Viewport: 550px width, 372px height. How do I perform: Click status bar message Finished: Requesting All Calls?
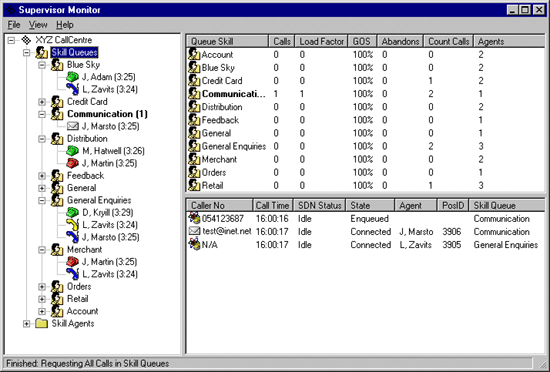pos(88,363)
